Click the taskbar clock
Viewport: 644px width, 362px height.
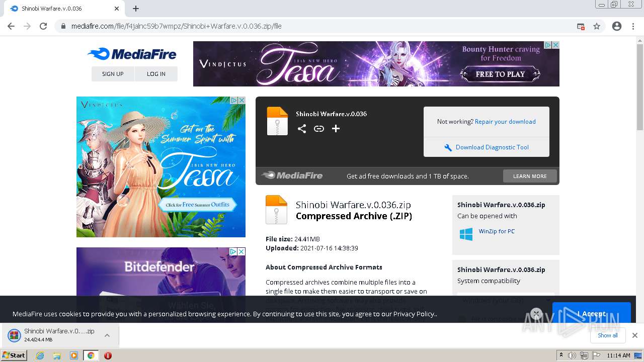(x=618, y=355)
